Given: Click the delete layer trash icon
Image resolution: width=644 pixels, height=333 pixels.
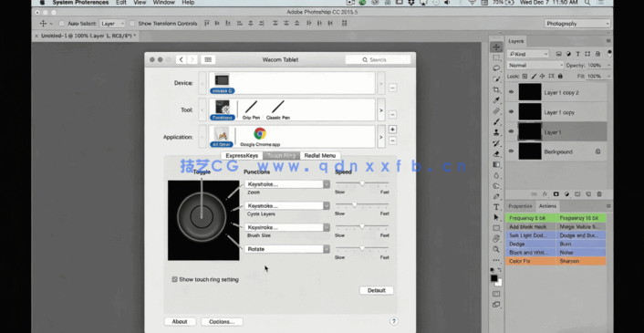Looking at the screenshot, I should click(x=598, y=194).
